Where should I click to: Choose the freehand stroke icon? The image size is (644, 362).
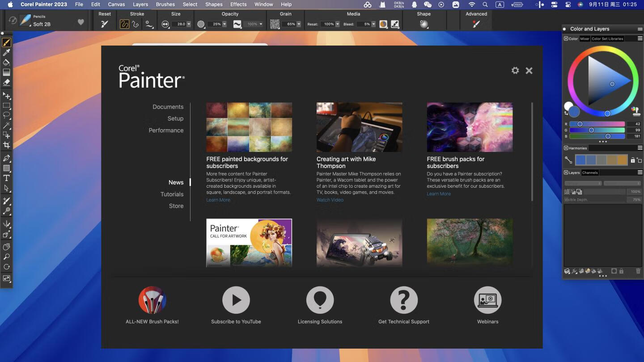coord(124,24)
